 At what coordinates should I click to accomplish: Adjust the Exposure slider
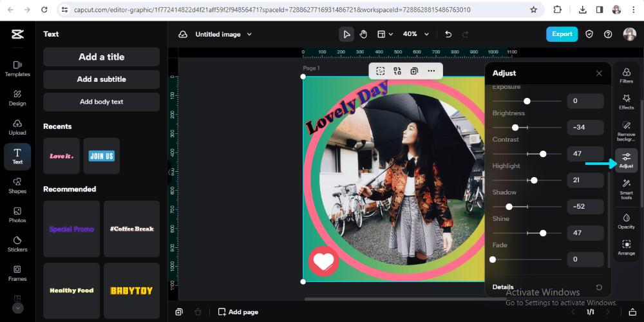pos(527,101)
